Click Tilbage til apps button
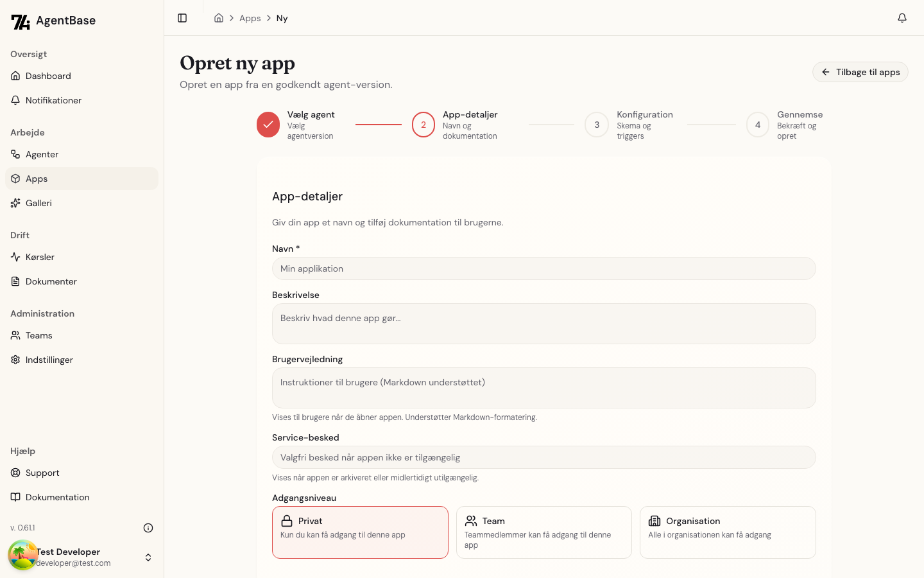Image resolution: width=924 pixels, height=578 pixels. click(860, 72)
